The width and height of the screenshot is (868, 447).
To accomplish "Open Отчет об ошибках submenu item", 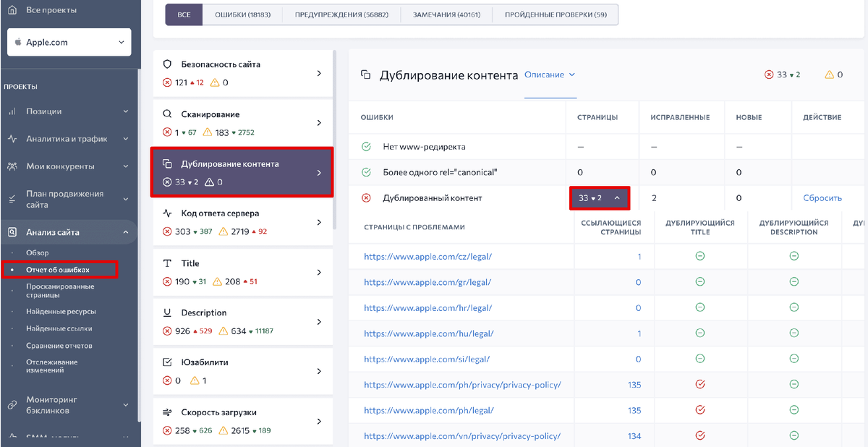I will tap(58, 270).
